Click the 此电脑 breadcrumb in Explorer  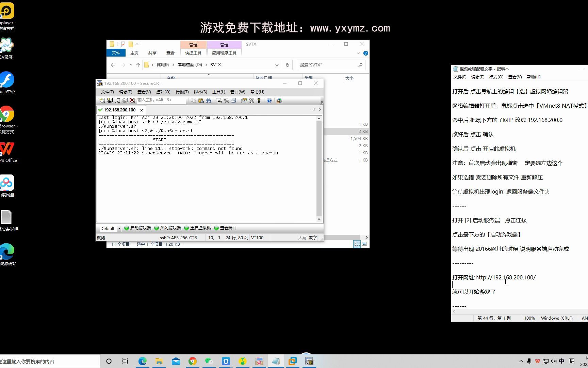[x=163, y=65]
